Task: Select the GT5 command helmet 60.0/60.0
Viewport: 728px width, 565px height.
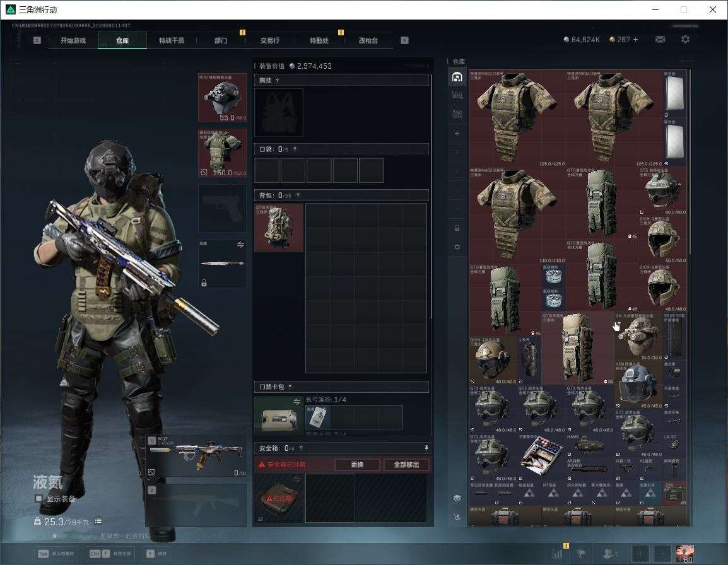Action: [662, 191]
